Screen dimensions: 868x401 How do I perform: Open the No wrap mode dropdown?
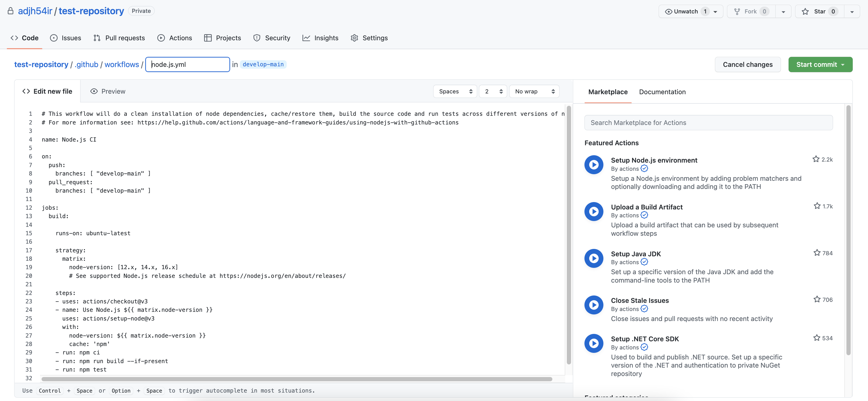pyautogui.click(x=534, y=91)
